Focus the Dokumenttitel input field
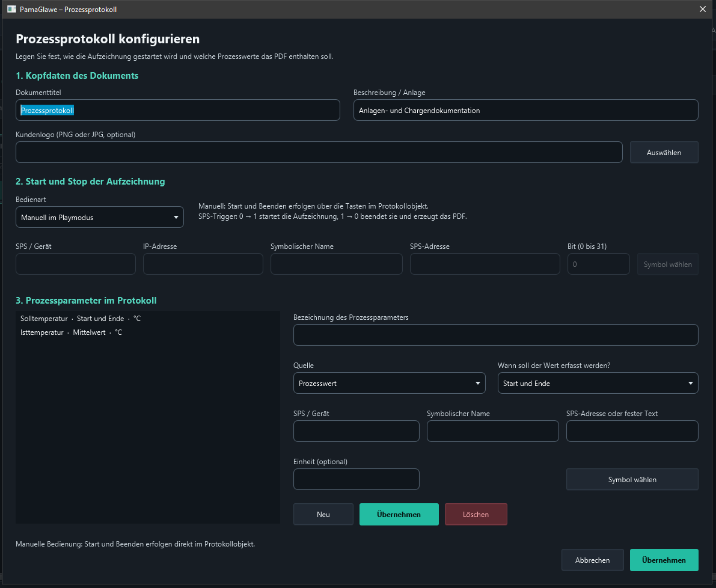The image size is (716, 588). (177, 110)
